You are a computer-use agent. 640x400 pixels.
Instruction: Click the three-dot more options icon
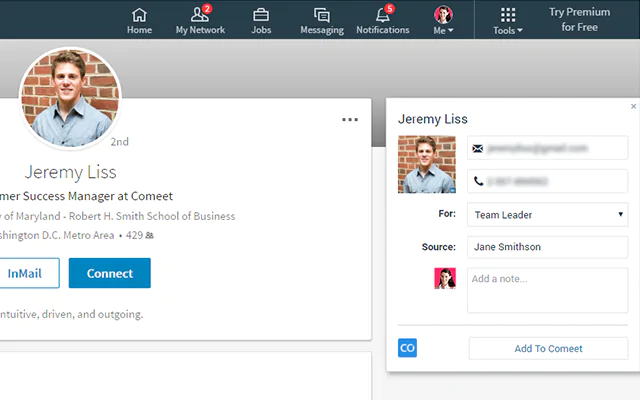pos(349,120)
